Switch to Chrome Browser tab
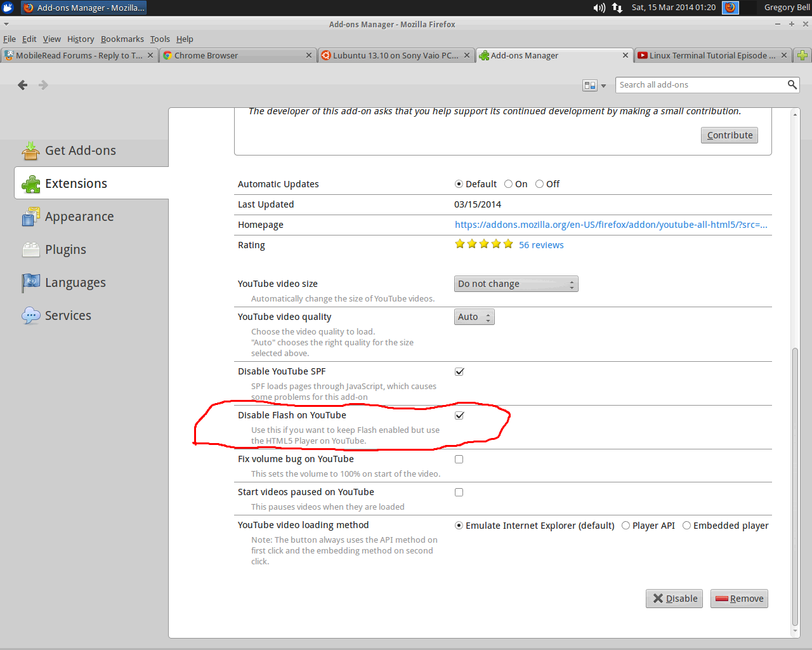 238,55
